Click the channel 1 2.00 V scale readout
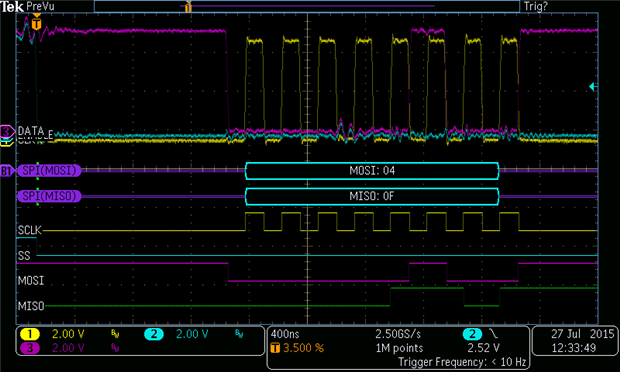 click(x=68, y=334)
